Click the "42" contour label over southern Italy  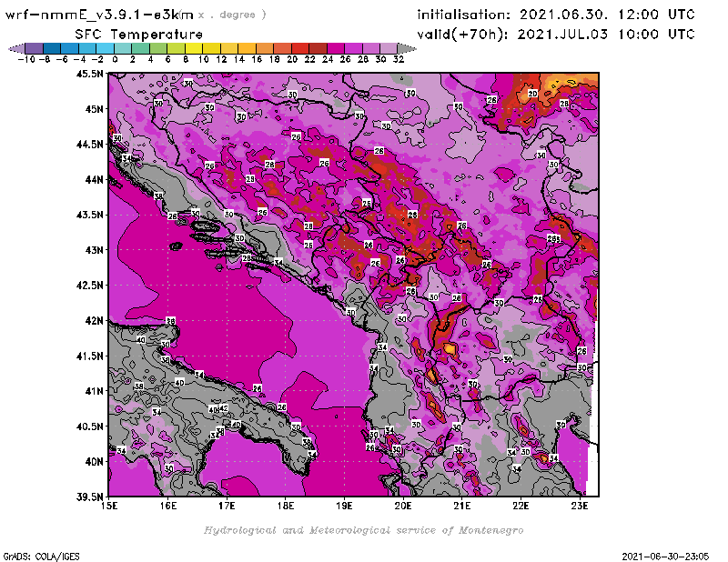pos(224,408)
